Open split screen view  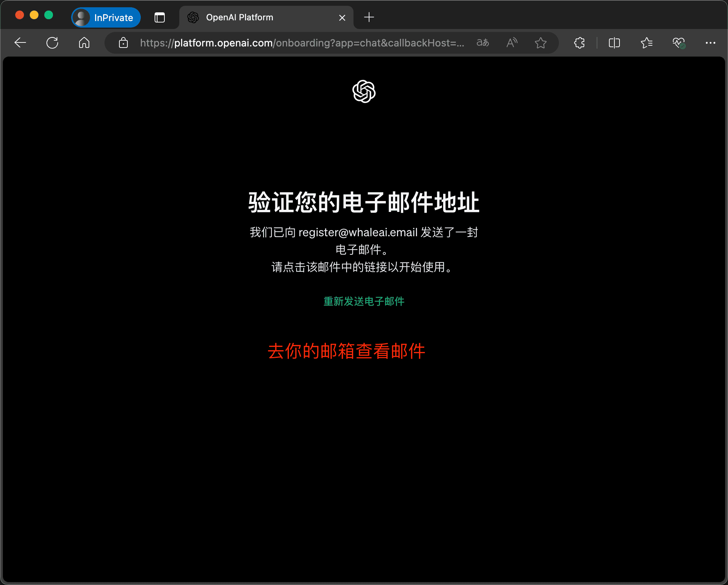point(614,43)
